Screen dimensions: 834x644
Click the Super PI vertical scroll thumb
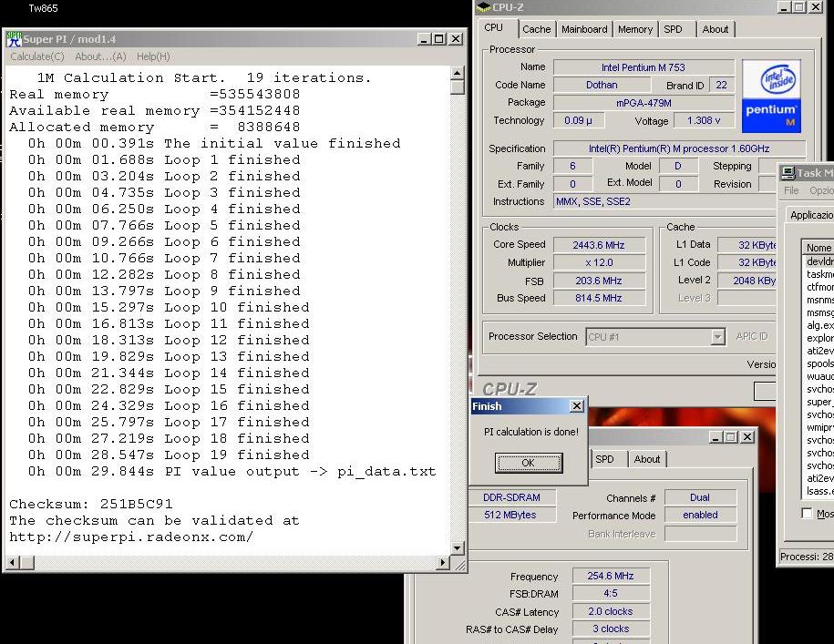point(458,87)
